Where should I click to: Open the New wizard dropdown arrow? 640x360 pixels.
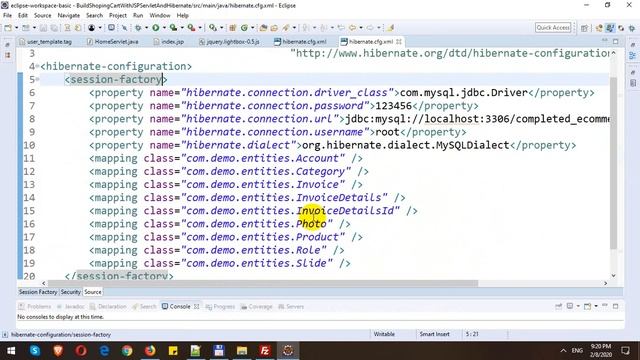point(16,28)
